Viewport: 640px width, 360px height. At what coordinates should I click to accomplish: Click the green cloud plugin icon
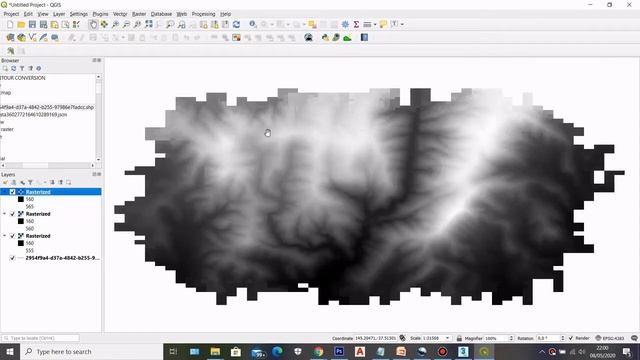pos(347,38)
